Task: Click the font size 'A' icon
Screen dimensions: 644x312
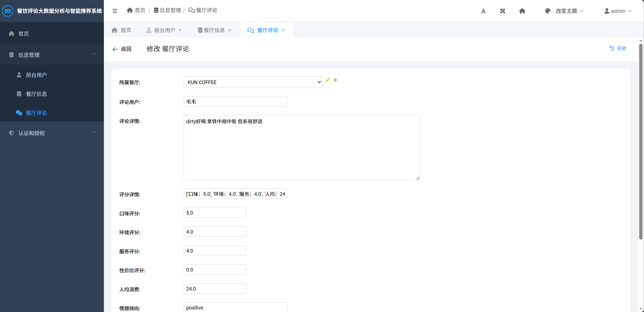Action: tap(483, 11)
